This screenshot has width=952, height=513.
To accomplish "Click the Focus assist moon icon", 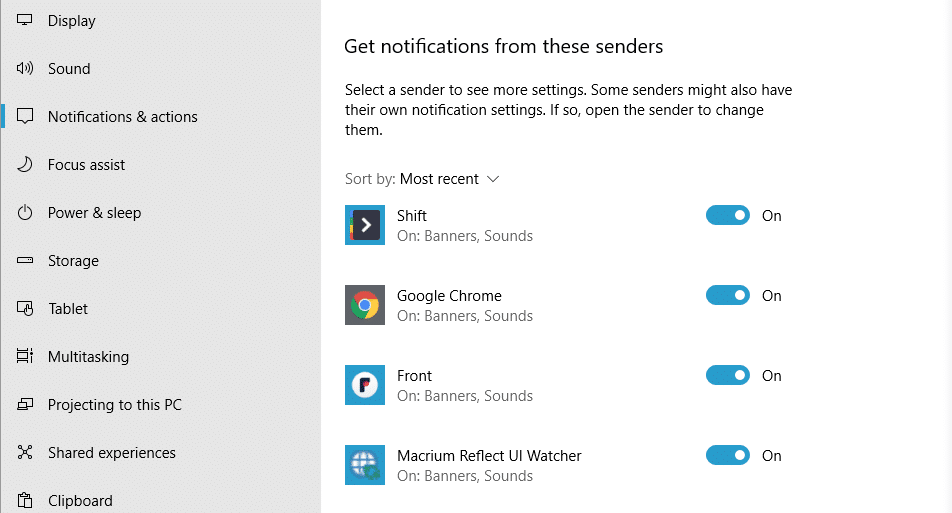I will (26, 165).
